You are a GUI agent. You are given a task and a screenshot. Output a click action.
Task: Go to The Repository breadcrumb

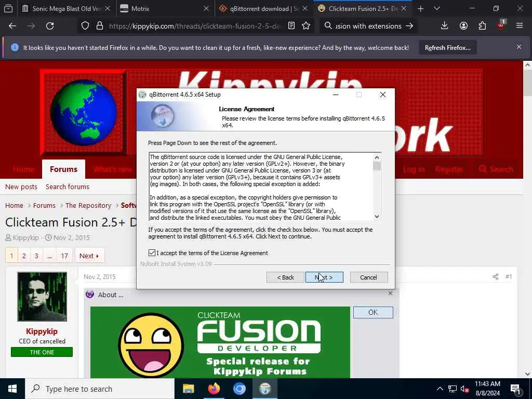point(88,205)
